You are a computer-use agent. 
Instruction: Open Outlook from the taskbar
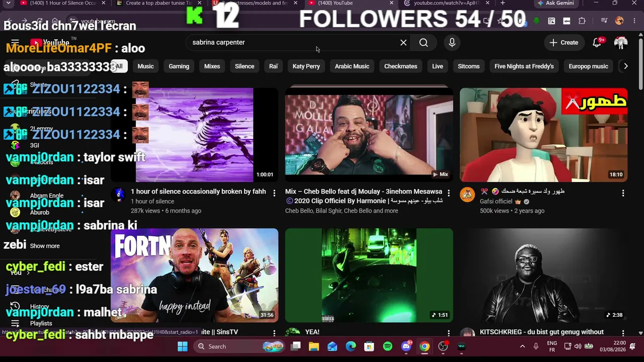pos(332,346)
